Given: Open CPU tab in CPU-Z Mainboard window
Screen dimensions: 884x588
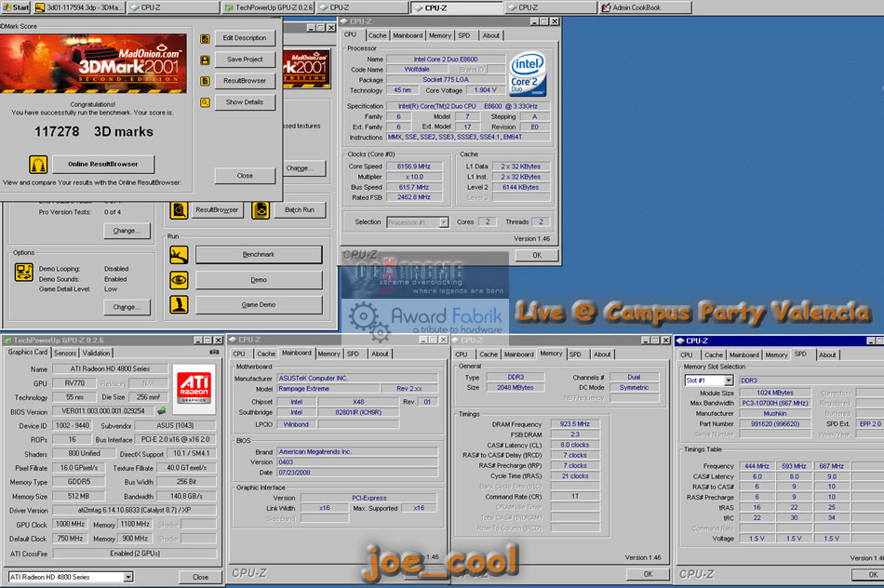Looking at the screenshot, I should click(239, 354).
